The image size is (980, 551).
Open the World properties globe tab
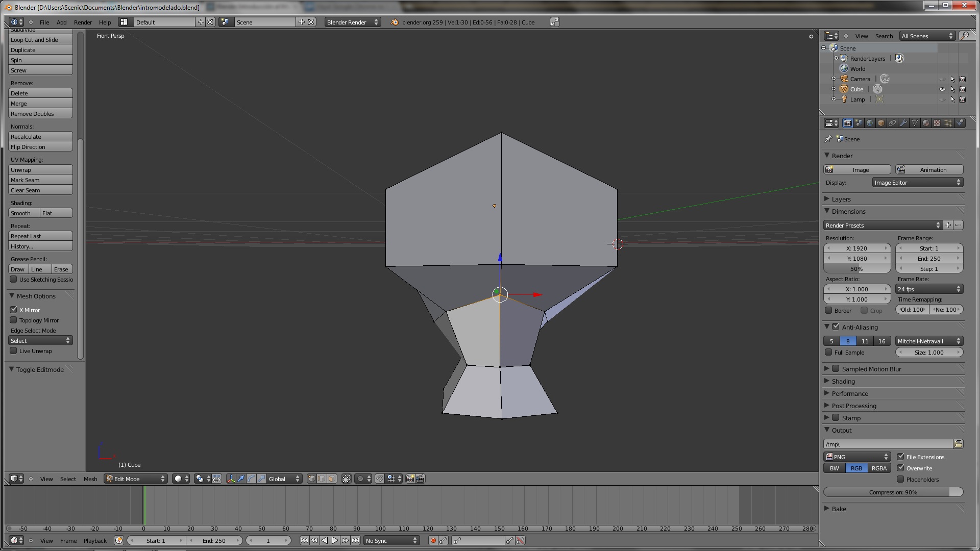(x=870, y=123)
